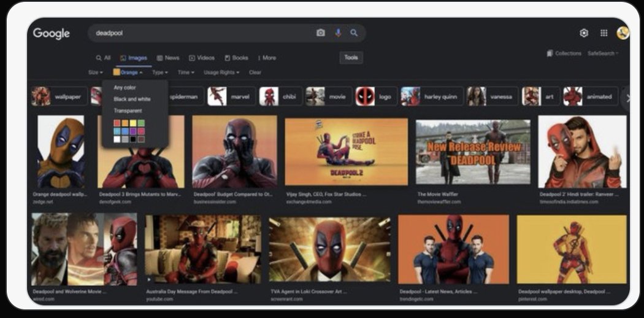Open Deadpool Latest News trendingetc.com image
The height and width of the screenshot is (318, 644).
[453, 249]
